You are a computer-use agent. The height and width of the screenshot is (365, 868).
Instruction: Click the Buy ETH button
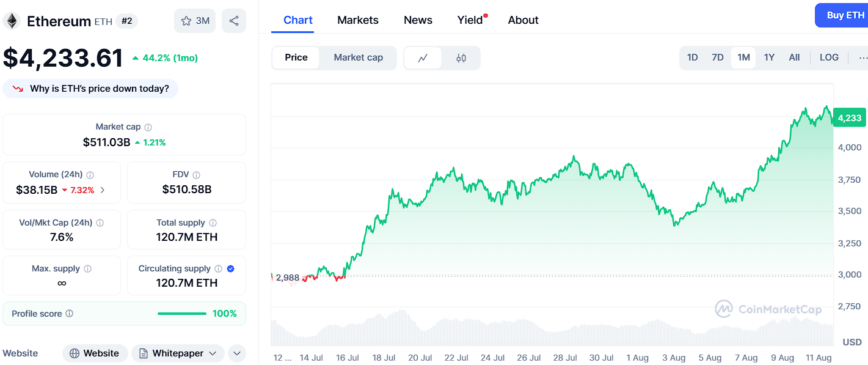[842, 15]
